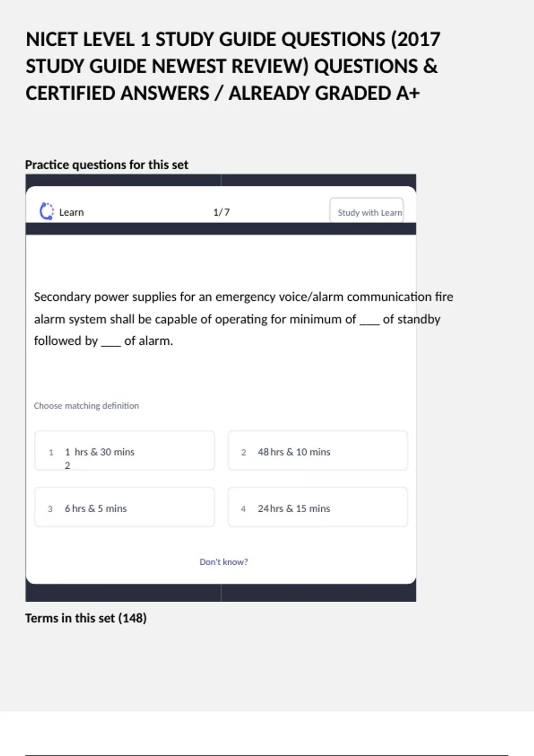Click the Learn logo icon

tap(46, 211)
